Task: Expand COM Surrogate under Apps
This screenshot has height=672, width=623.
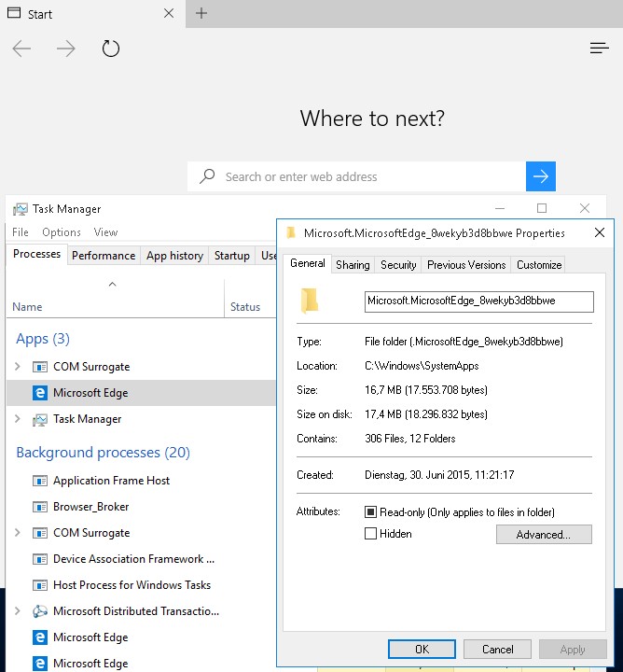Action: tap(17, 367)
